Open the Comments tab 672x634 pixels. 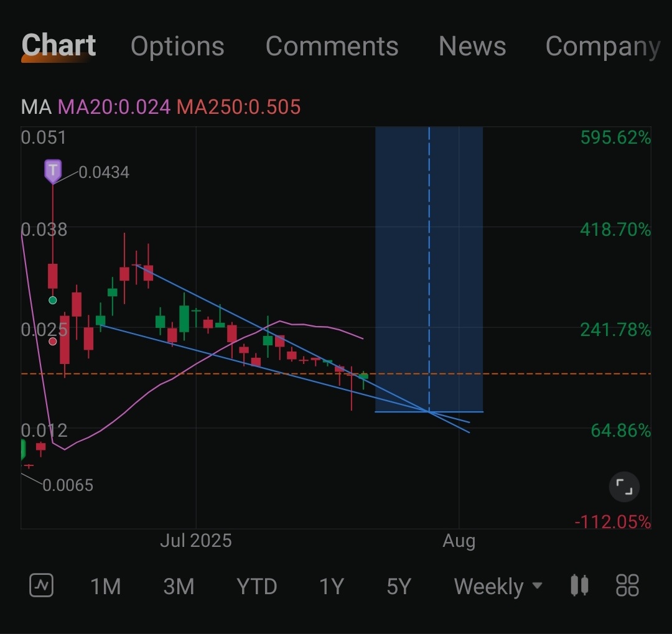(x=332, y=46)
